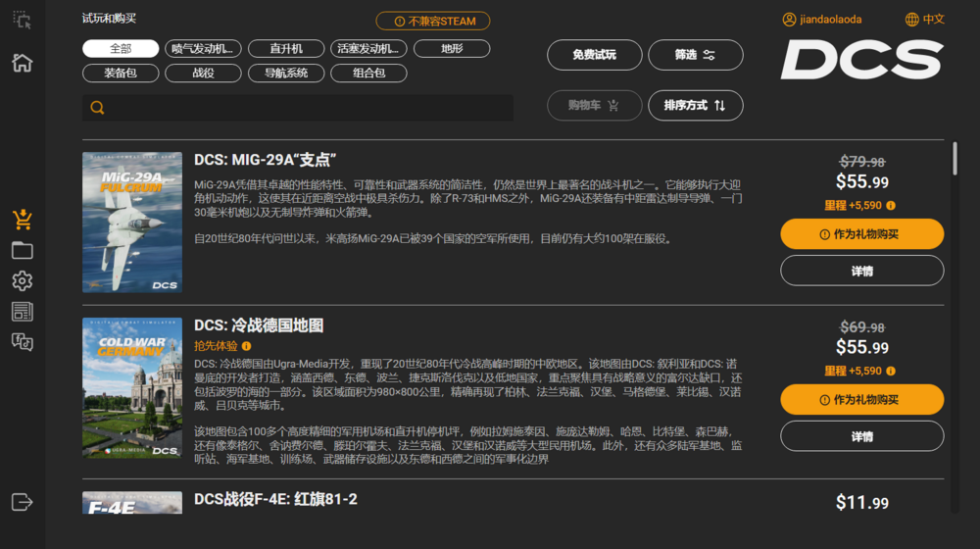Change language via 中文 selector
This screenshot has height=549, width=980.
[x=934, y=20]
